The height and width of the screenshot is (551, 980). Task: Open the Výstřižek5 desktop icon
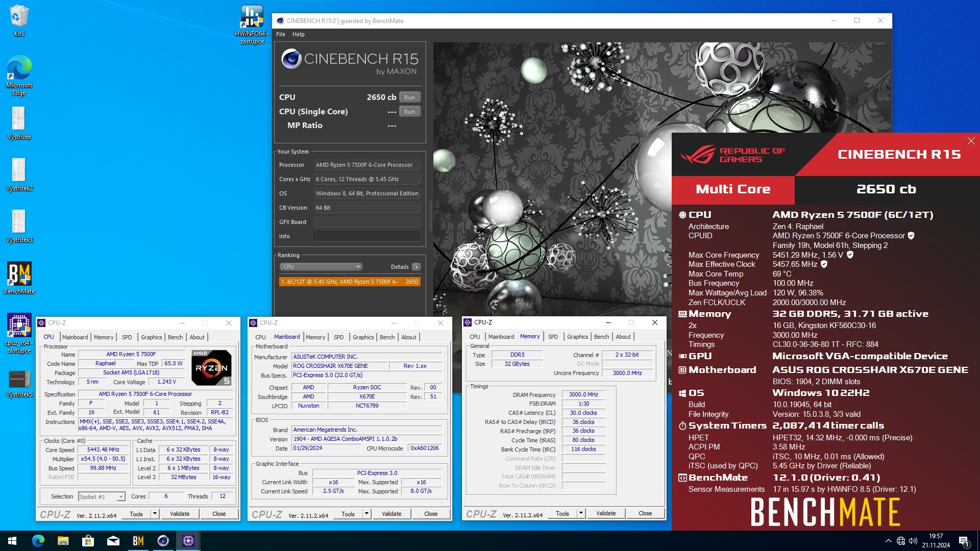point(19,384)
